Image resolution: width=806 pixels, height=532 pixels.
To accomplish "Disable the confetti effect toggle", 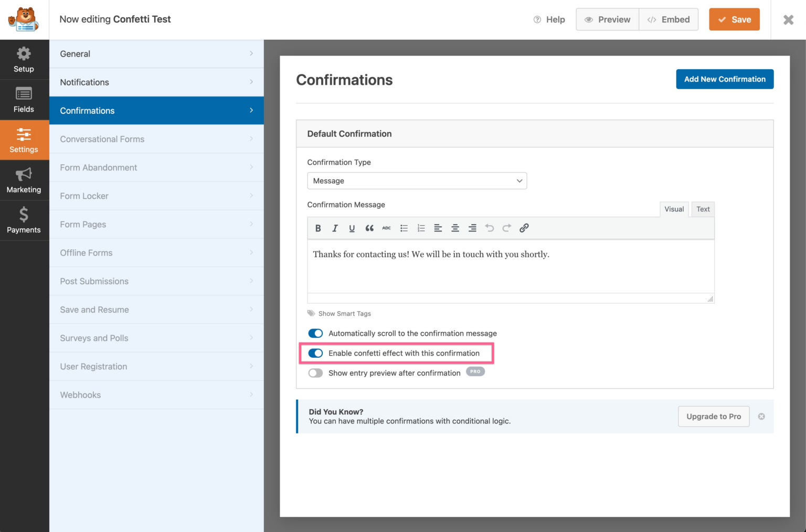I will pyautogui.click(x=315, y=353).
